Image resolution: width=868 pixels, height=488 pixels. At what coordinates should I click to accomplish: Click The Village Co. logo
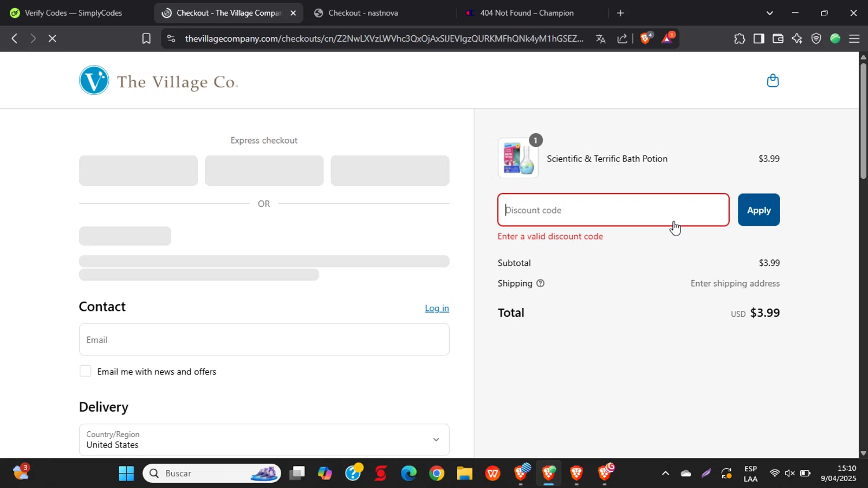(x=159, y=81)
